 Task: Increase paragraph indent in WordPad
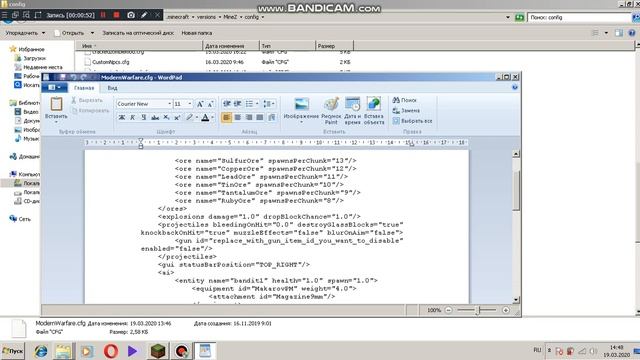click(237, 104)
